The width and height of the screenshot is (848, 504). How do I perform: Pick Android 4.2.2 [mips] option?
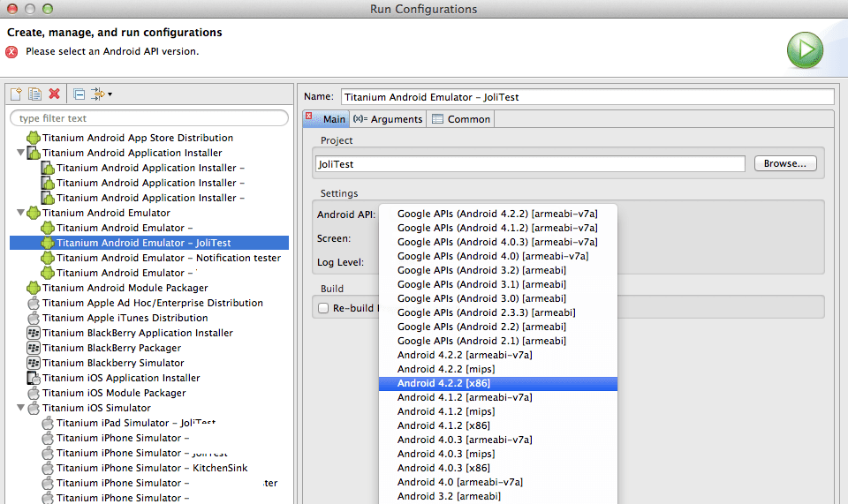[498, 369]
